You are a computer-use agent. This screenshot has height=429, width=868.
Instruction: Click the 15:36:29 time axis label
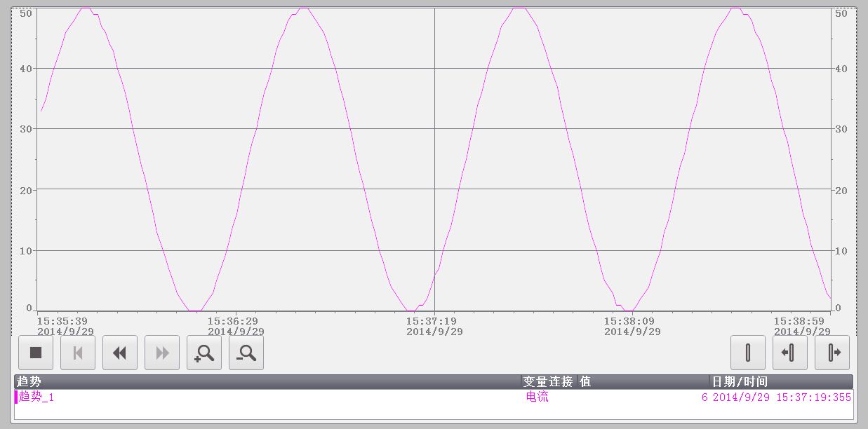[x=233, y=321]
